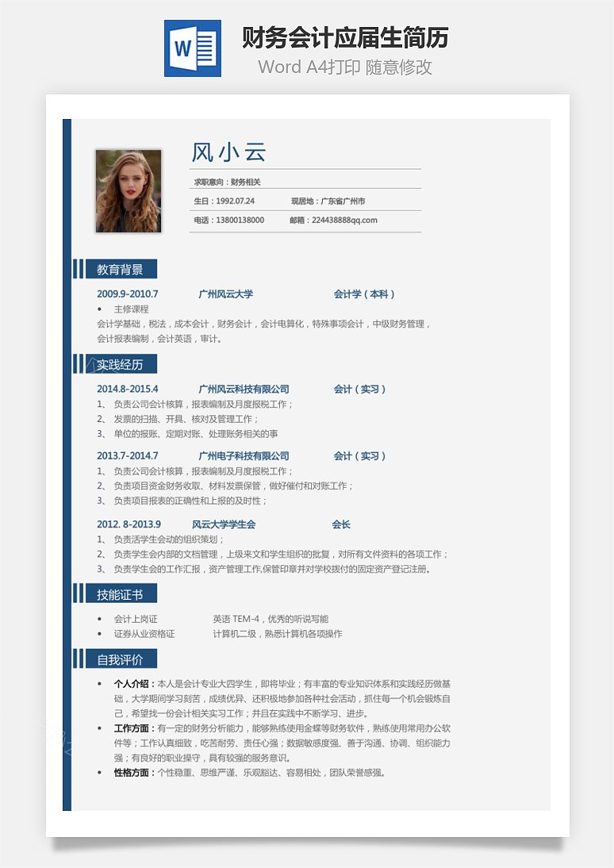
Task: Click the school name 广州风云大学
Action: [226, 294]
